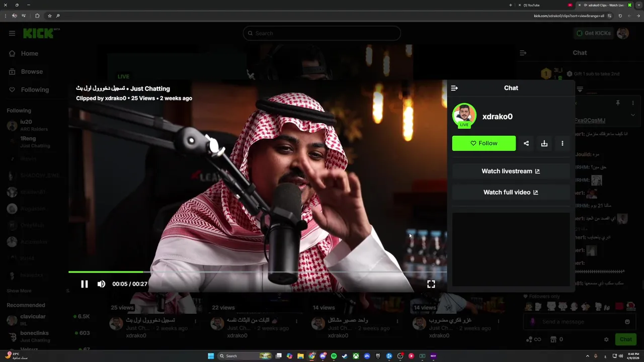Open a new browser tab
The width and height of the screenshot is (644, 362).
[x=510, y=5]
